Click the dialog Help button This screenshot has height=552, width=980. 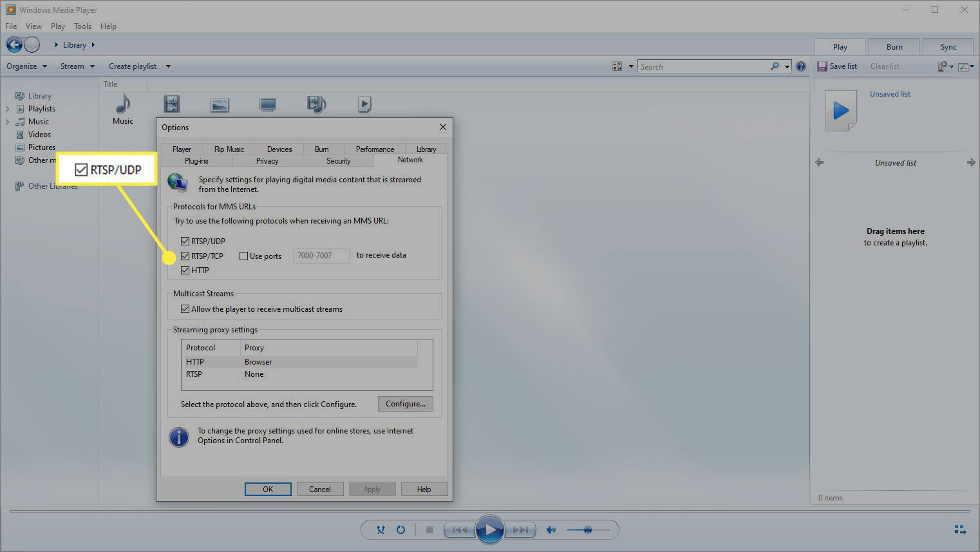click(x=424, y=490)
